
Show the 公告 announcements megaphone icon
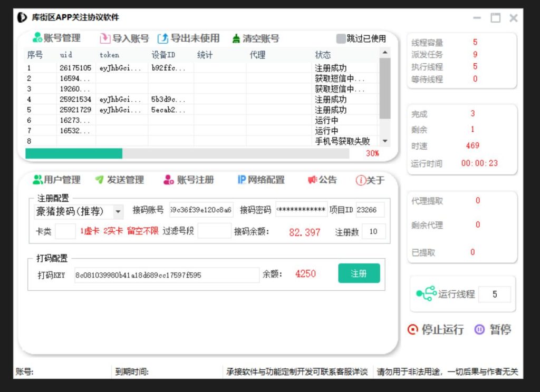(313, 180)
